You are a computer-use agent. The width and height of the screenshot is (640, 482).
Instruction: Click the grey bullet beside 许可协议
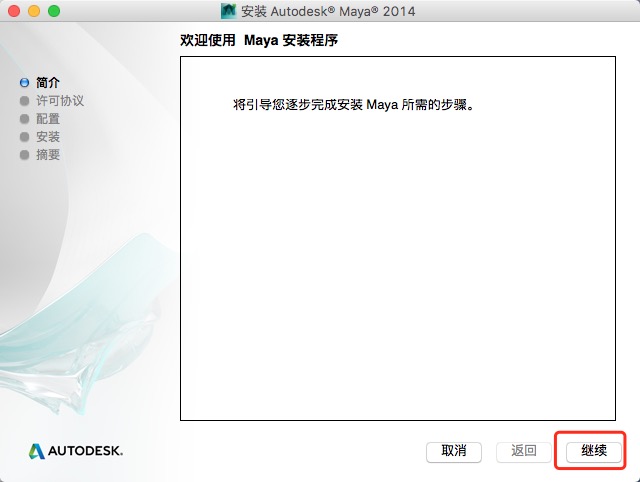(24, 101)
